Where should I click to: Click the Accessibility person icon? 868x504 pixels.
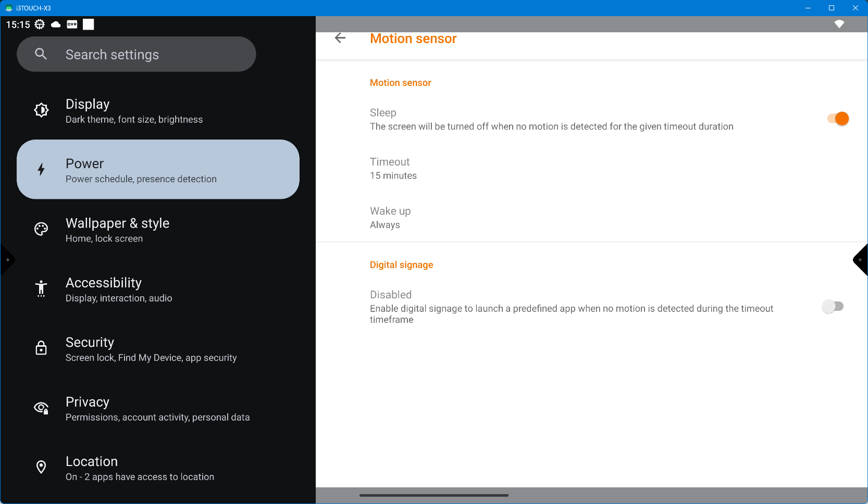tap(41, 288)
